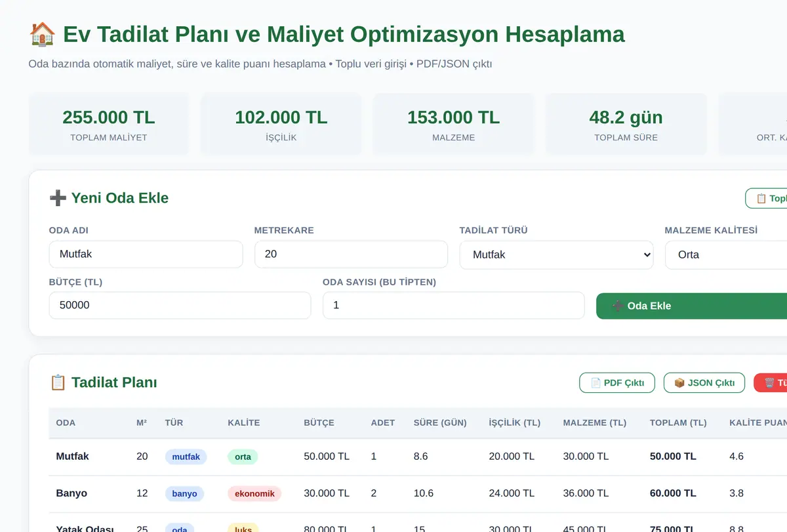Click the Bütçe (TL) input field

click(180, 305)
